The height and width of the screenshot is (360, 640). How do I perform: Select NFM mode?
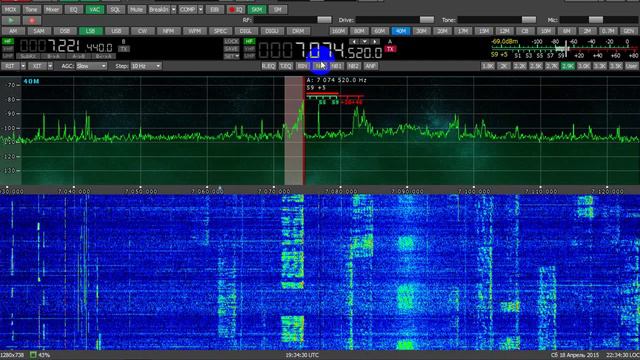(x=168, y=31)
